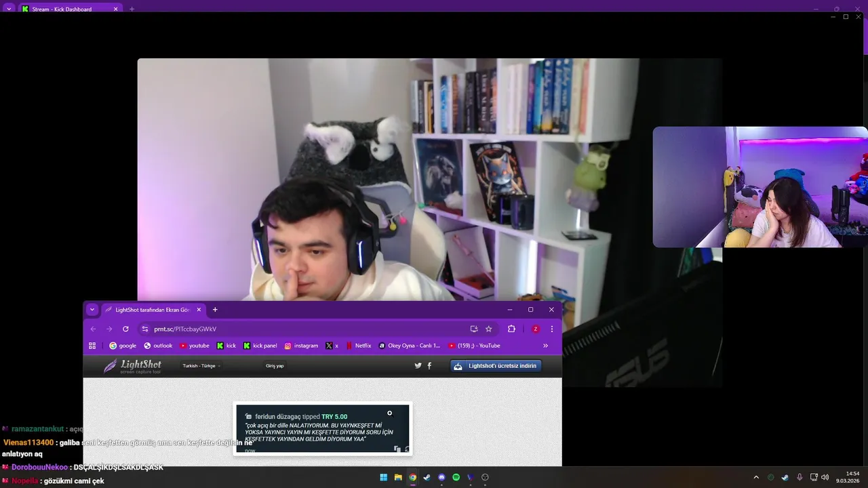The image size is (868, 488).
Task: Click username ramazantankut in chat
Action: 37,429
